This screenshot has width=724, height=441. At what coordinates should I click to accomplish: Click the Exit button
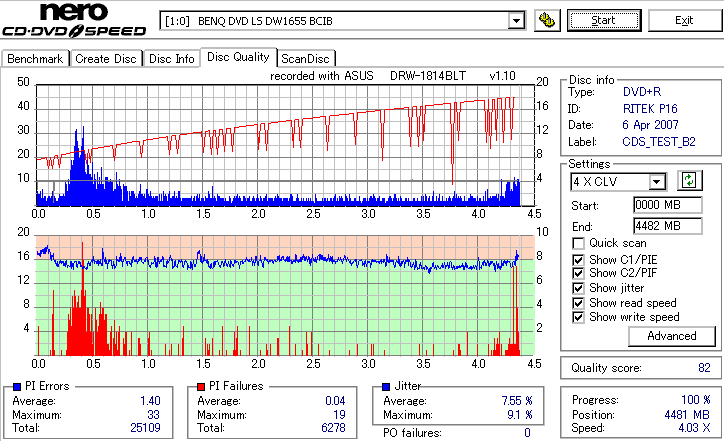(x=684, y=21)
